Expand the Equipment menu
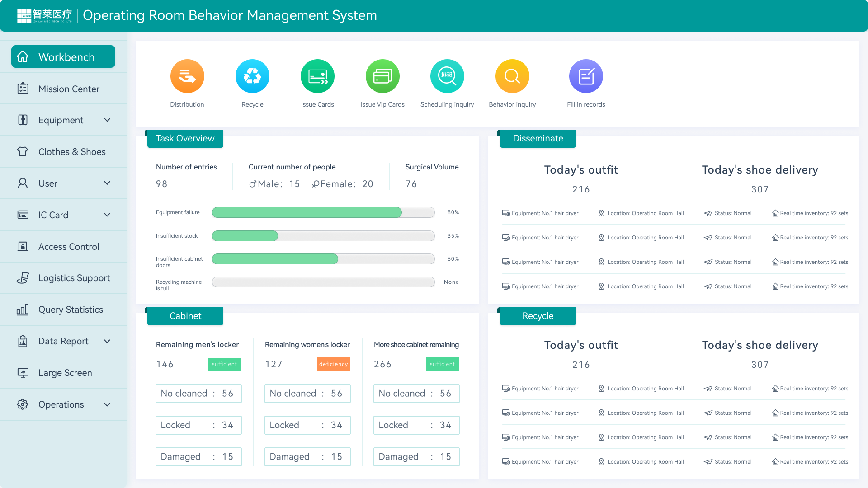Viewport: 868px width, 488px height. pos(63,120)
